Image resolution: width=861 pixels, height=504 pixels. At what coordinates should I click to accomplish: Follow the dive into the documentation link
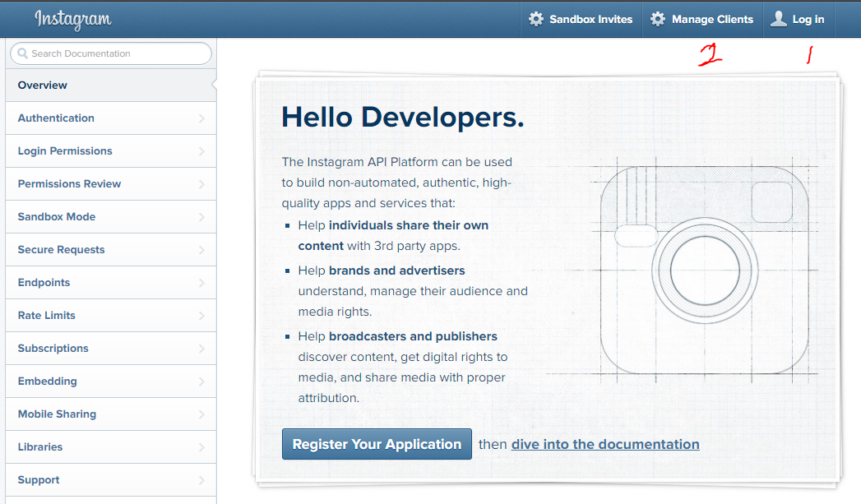[605, 444]
